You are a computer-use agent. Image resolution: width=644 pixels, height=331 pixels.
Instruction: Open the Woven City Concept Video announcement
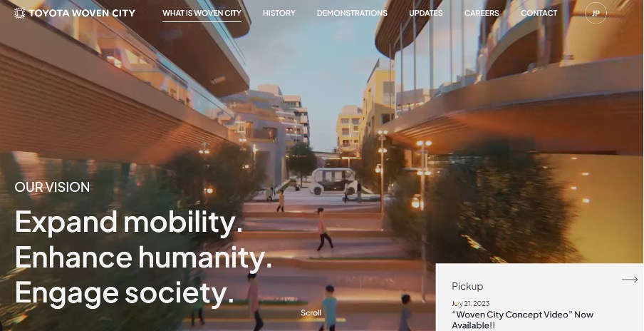[x=522, y=320]
